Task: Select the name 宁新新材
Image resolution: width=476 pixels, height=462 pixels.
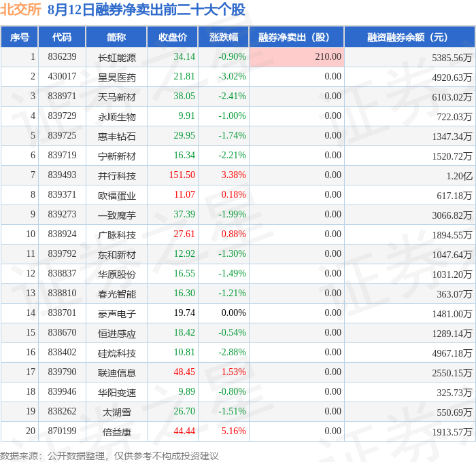Action: [116, 156]
